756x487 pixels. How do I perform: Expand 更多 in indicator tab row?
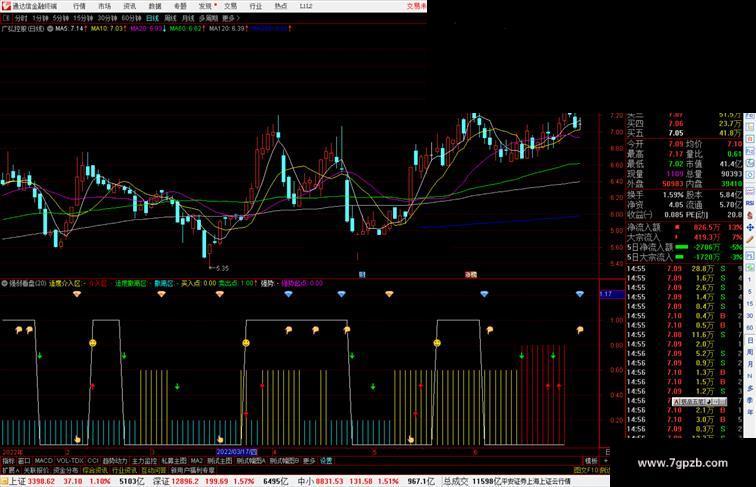[309, 461]
